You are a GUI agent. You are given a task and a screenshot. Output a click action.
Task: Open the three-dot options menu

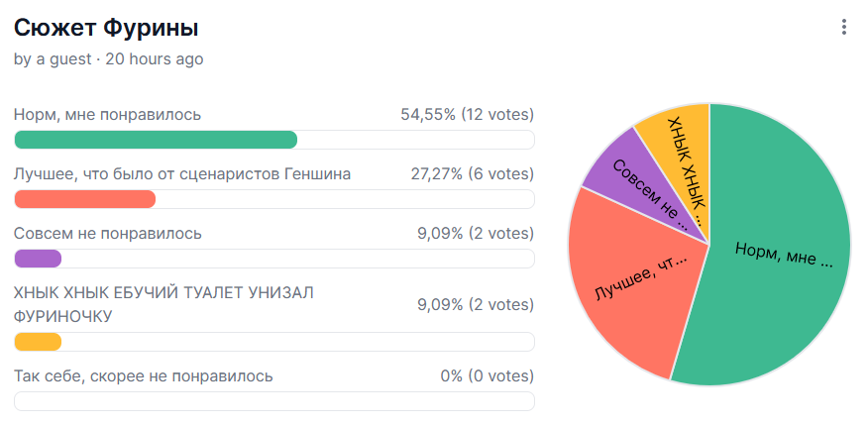tap(844, 27)
